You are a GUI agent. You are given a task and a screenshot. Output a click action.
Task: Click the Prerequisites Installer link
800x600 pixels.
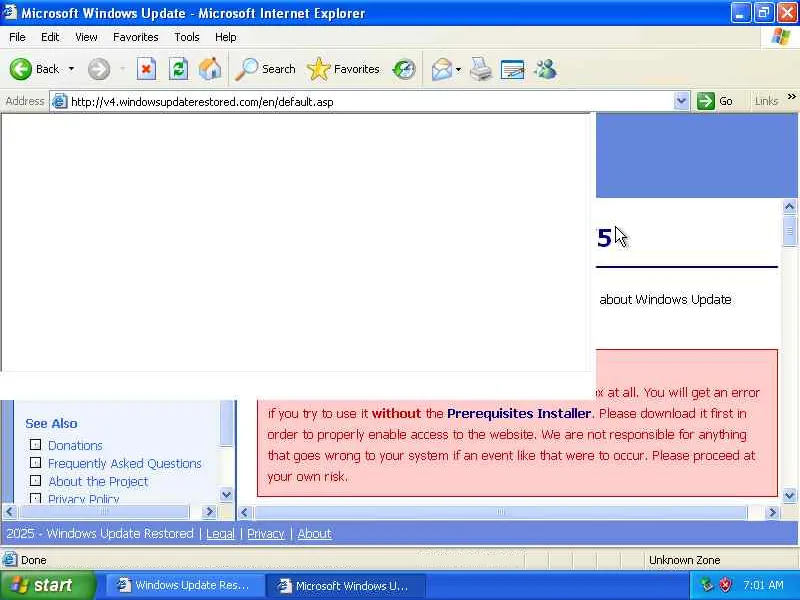point(519,413)
